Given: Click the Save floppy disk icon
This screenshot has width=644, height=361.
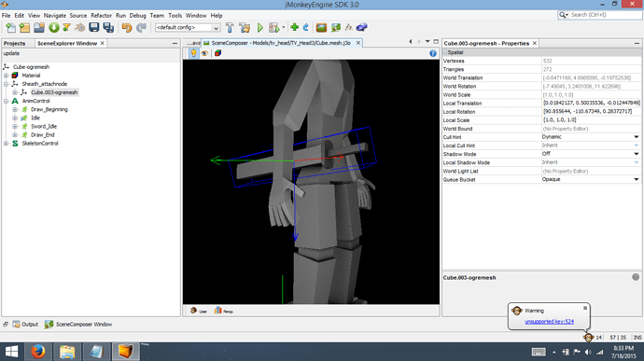Looking at the screenshot, I should pos(94,27).
